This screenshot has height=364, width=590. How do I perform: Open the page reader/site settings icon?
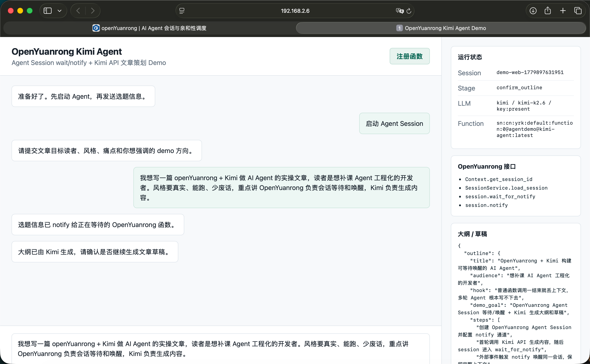(182, 11)
